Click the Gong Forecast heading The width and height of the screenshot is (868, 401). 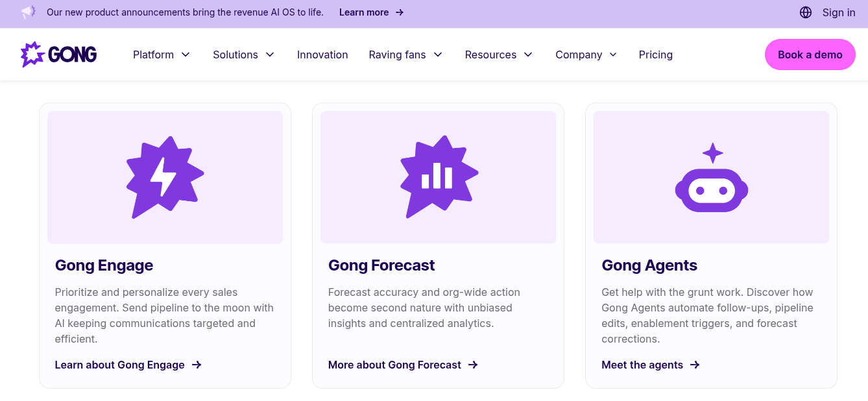point(381,265)
